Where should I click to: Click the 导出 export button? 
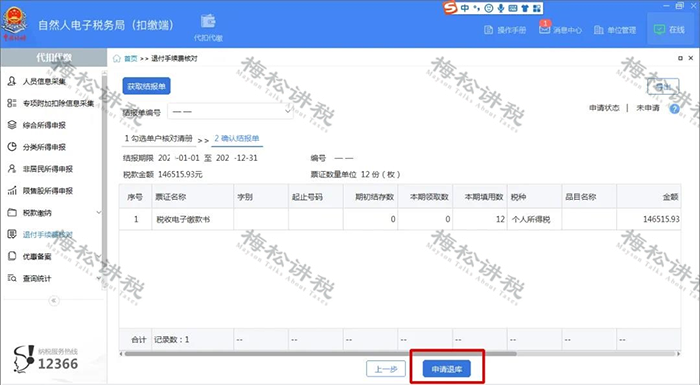point(663,86)
